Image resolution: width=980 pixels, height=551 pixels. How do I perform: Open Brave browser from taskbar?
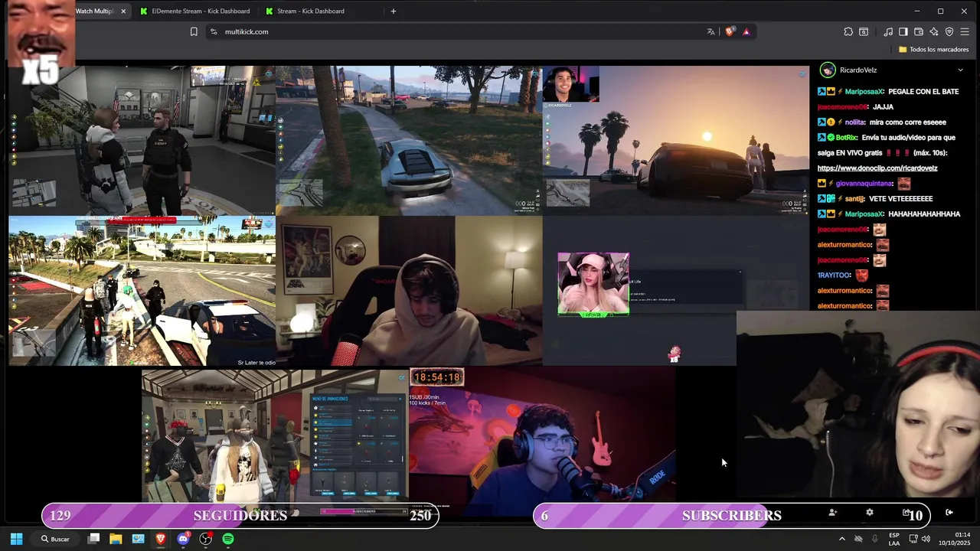[161, 539]
